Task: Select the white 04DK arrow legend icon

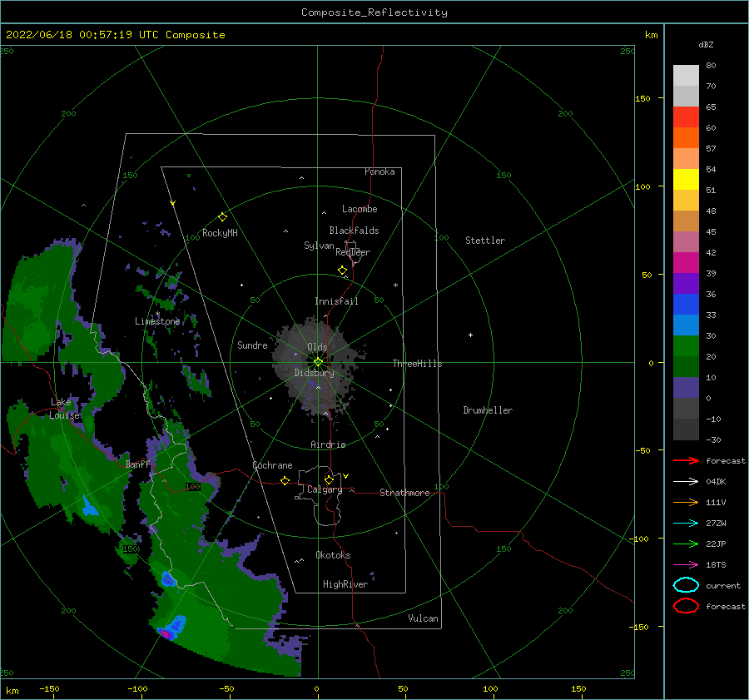Action: click(x=686, y=481)
